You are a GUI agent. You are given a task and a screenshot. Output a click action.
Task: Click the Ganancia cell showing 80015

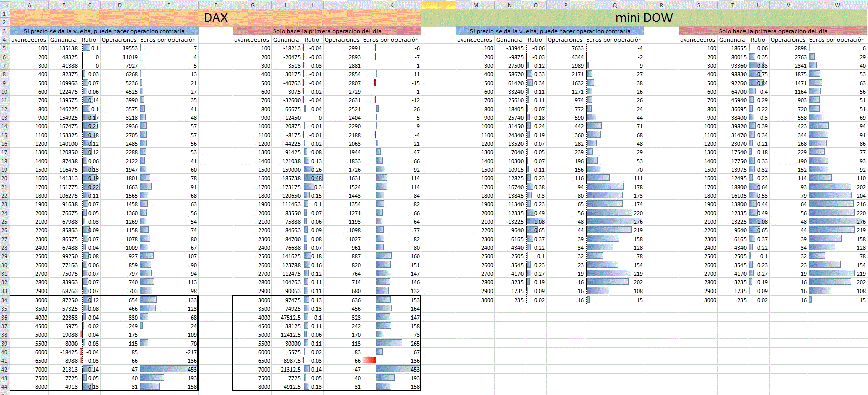coord(733,57)
